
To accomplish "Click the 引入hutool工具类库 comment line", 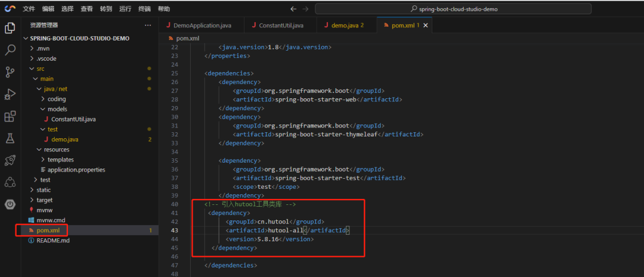I will (x=250, y=204).
